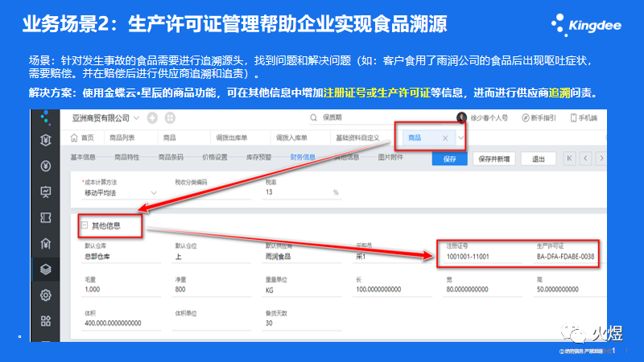Click the Kingdee logo in the left sidebar
The height and width of the screenshot is (362, 644).
[46, 117]
